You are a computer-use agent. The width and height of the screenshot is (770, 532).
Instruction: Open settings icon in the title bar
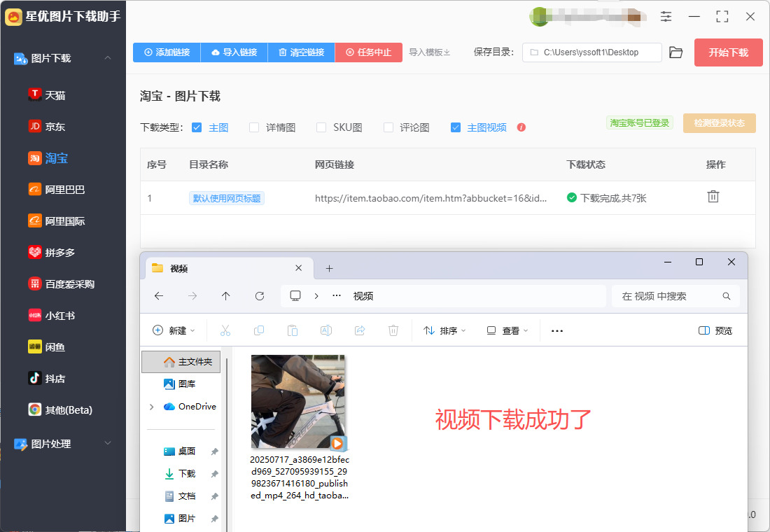tap(666, 16)
